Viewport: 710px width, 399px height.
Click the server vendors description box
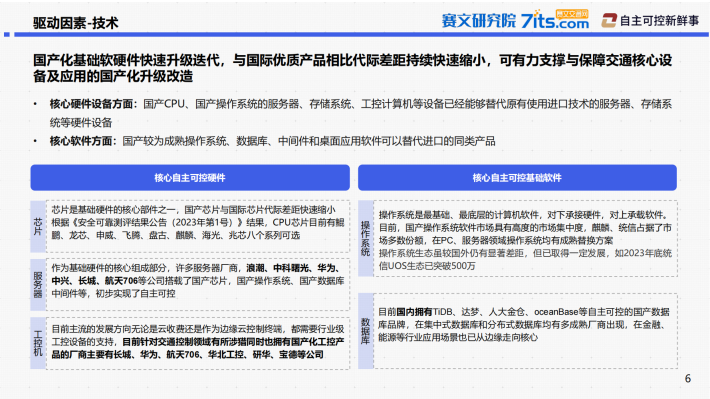[198, 284]
